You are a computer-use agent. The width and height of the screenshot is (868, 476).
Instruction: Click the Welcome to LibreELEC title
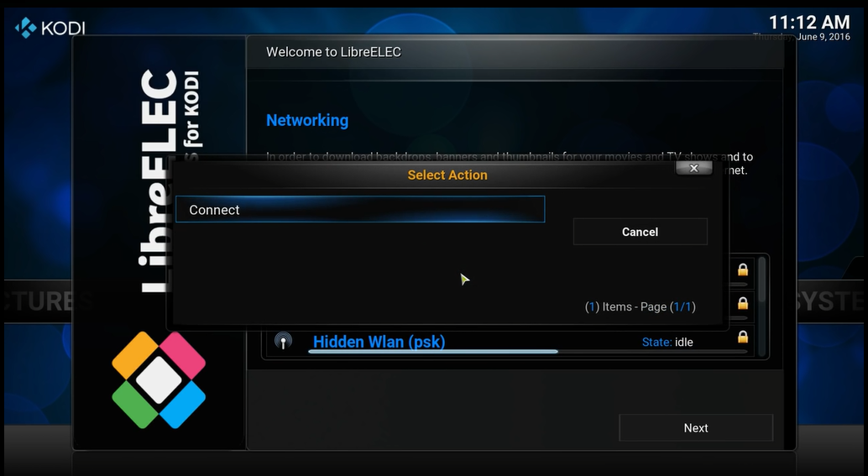(x=333, y=52)
